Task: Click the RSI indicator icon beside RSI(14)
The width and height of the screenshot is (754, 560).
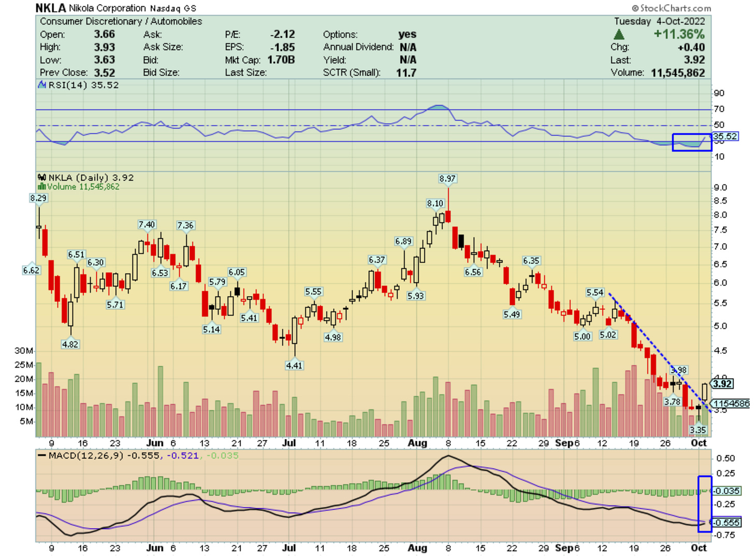Action: click(x=42, y=84)
